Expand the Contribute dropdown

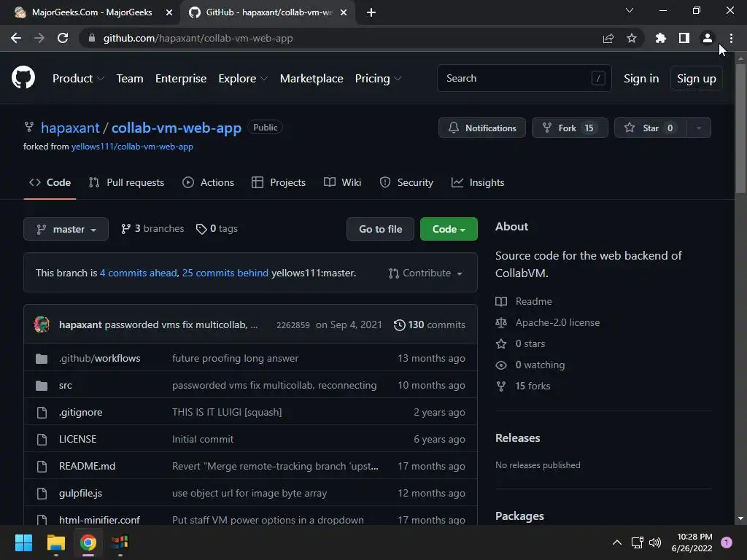[426, 273]
